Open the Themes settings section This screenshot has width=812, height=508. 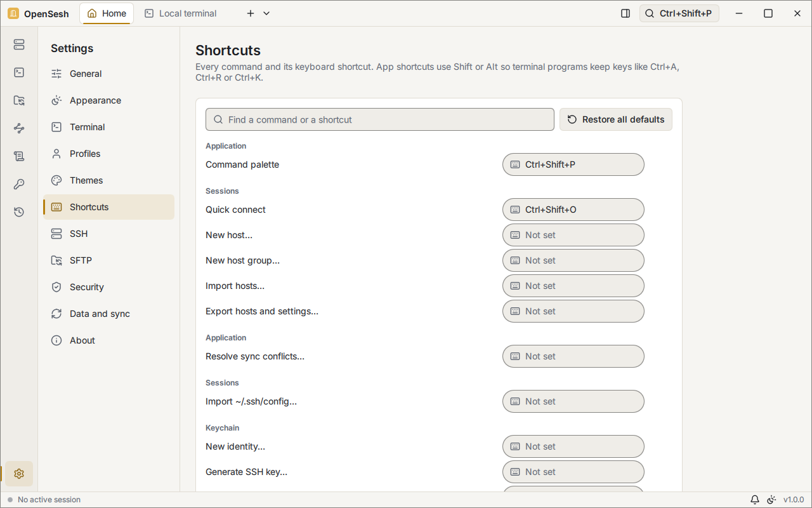pyautogui.click(x=108, y=180)
